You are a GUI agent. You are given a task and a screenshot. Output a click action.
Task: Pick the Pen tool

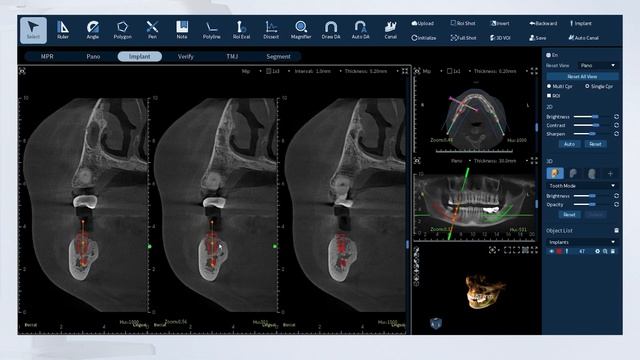(x=152, y=30)
